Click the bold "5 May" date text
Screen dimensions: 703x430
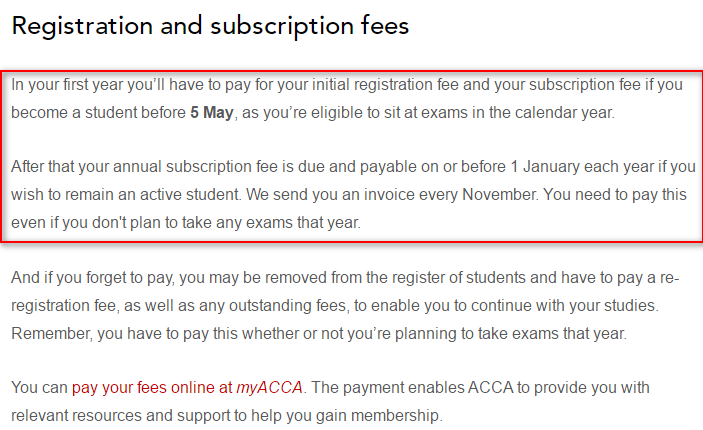[x=211, y=113]
